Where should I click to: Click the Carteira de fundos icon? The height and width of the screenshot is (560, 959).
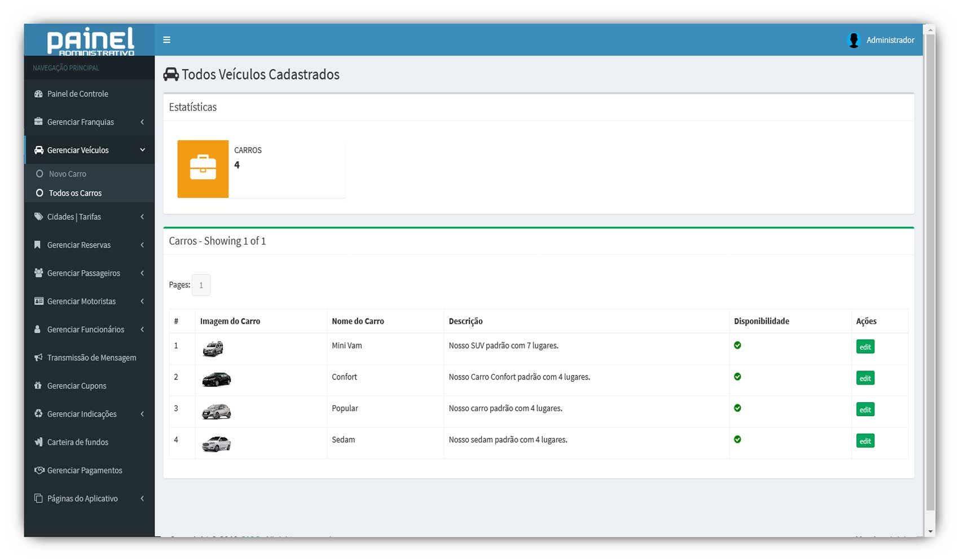click(38, 442)
